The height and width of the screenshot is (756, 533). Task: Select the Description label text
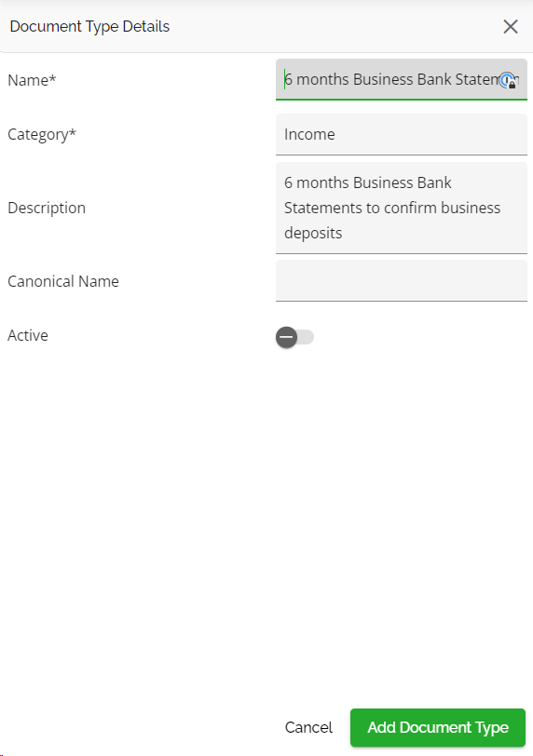[47, 208]
